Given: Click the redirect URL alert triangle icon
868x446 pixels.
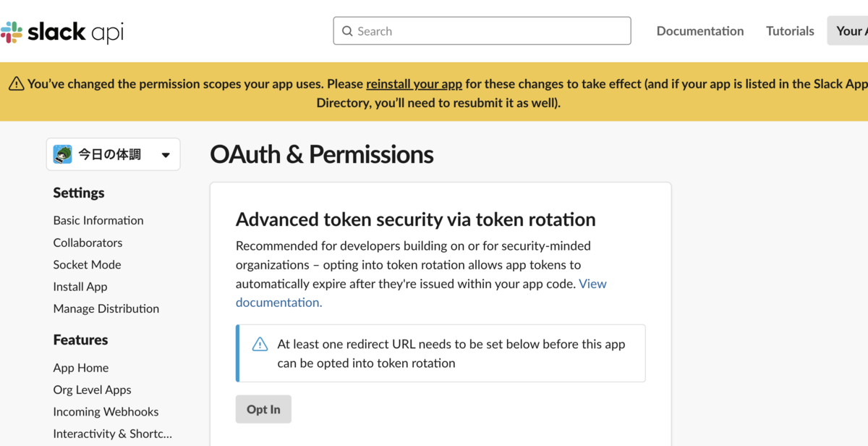Looking at the screenshot, I should (260, 345).
